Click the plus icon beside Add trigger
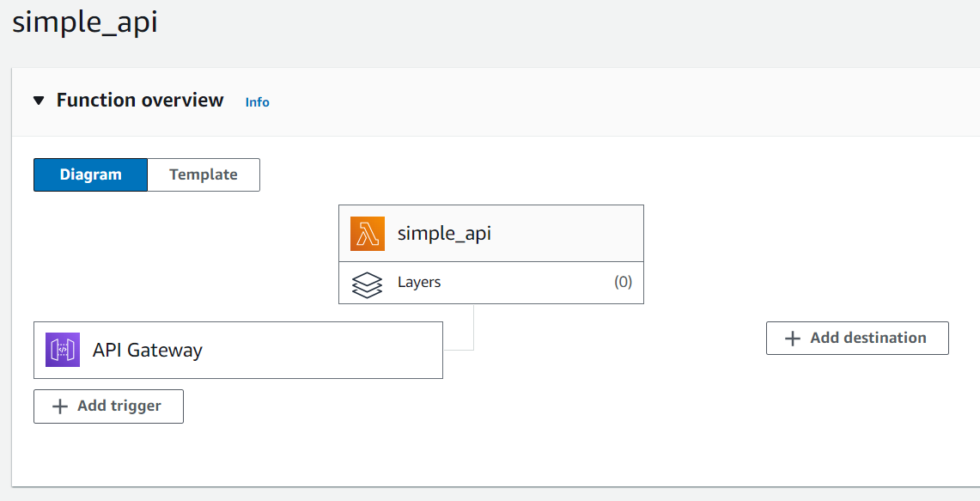 coord(60,406)
